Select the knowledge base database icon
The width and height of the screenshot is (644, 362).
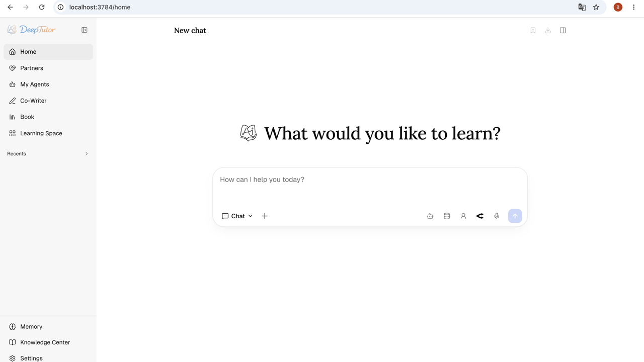click(447, 216)
